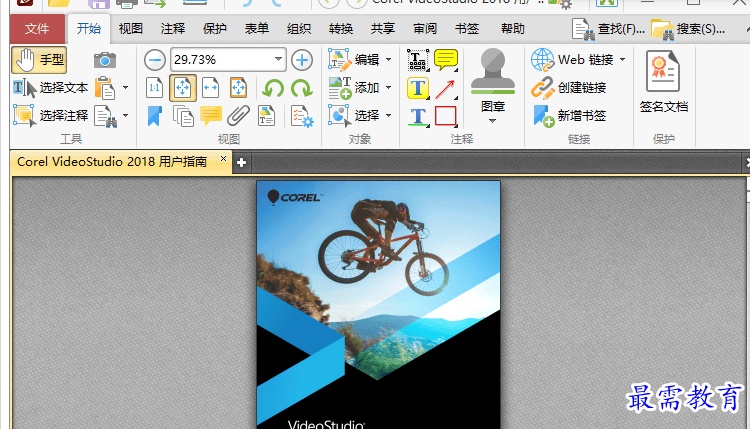Click the Create Link button
Screen dimensions: 750x429
569,88
